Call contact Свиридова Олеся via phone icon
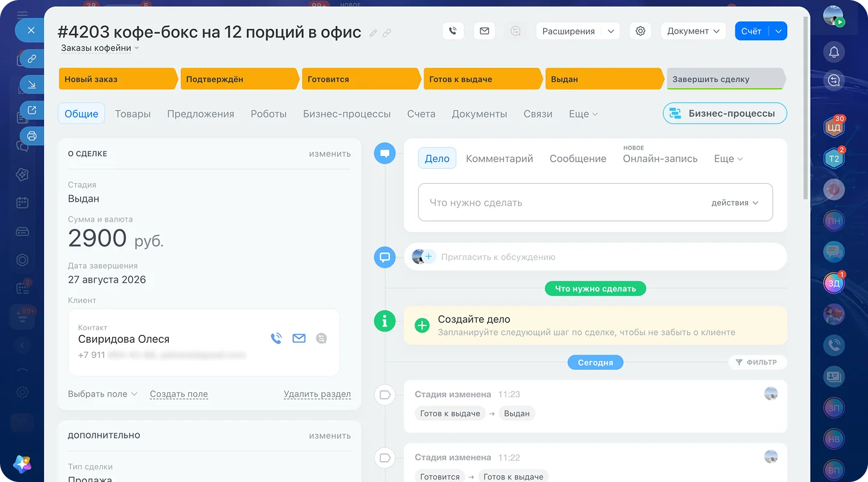The image size is (868, 482). pyautogui.click(x=276, y=339)
